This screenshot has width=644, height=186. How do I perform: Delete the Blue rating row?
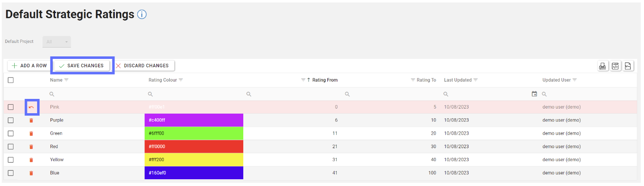[x=31, y=173]
